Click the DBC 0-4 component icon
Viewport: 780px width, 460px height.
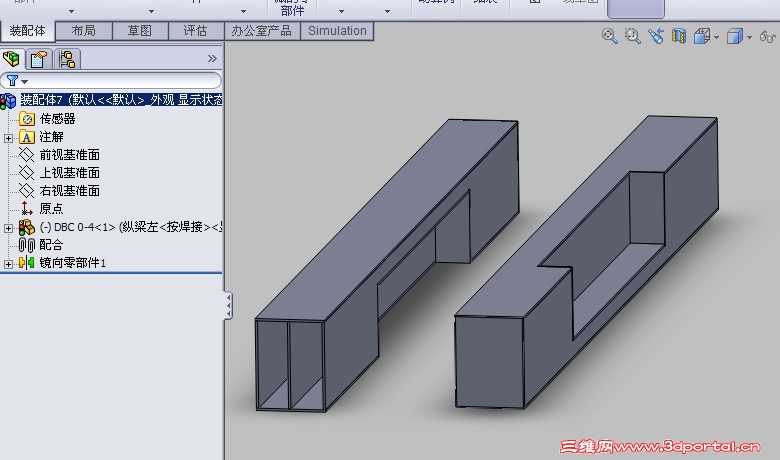pos(27,227)
